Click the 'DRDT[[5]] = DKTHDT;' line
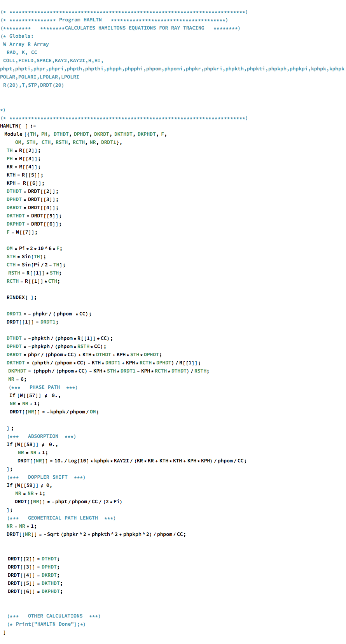Viewport: 346px width, 644px height. (35, 583)
